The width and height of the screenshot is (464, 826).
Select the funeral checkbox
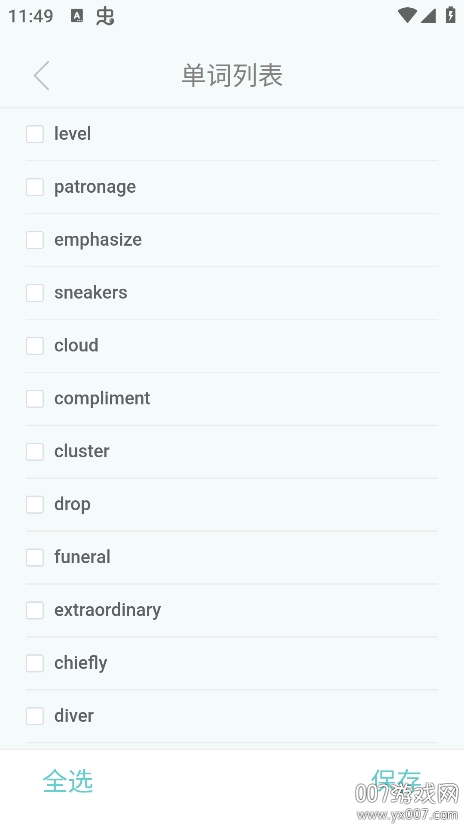coord(35,557)
